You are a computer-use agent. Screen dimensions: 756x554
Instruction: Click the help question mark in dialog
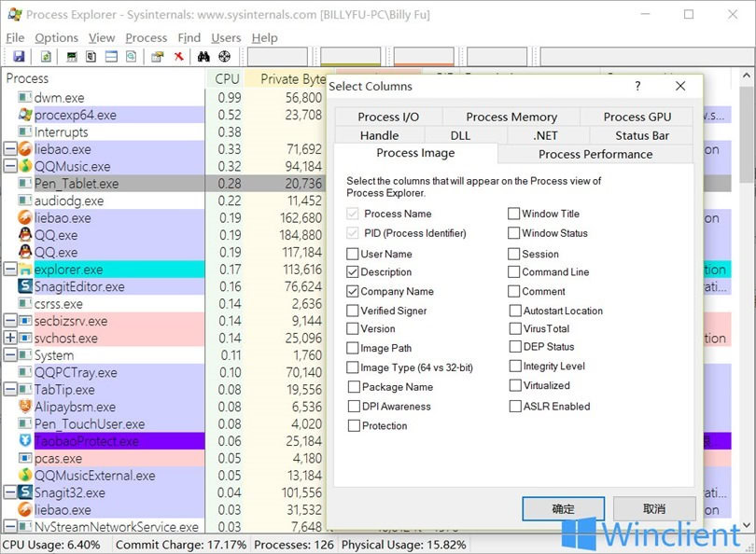click(637, 86)
